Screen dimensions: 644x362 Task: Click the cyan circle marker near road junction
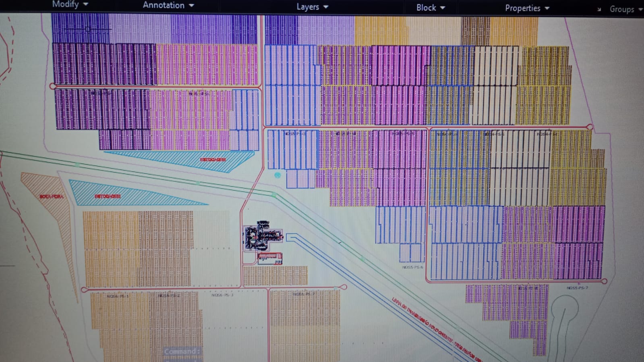[277, 175]
